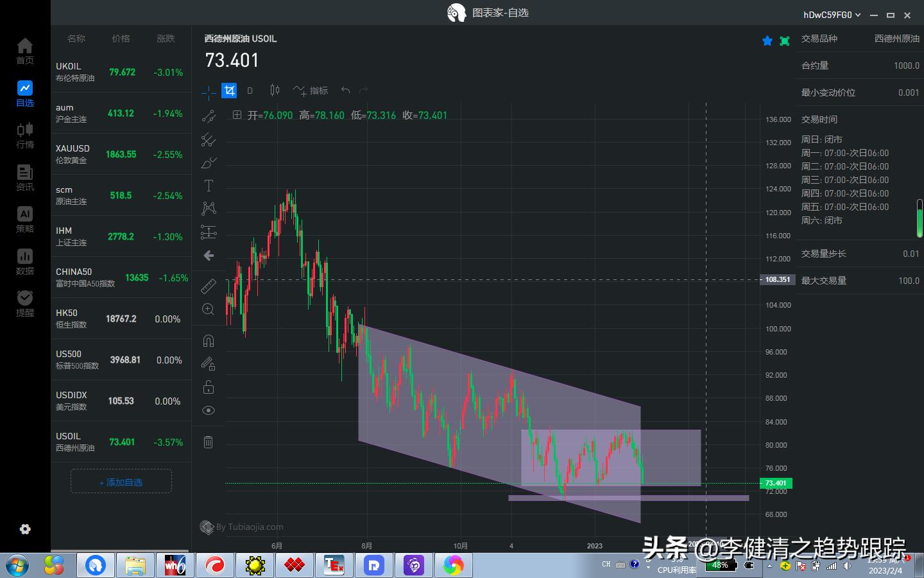The width and height of the screenshot is (924, 578).
Task: Select scm 原油主连 in watchlist
Action: coord(121,195)
